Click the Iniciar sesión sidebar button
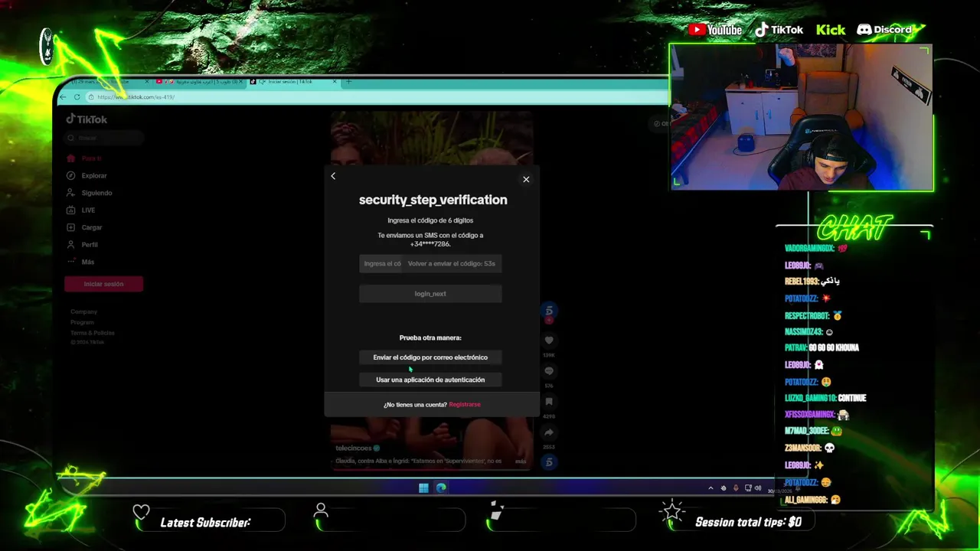 104,284
